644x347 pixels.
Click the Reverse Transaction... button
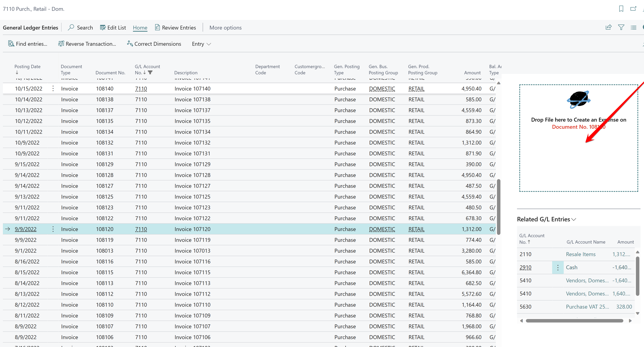tap(87, 44)
